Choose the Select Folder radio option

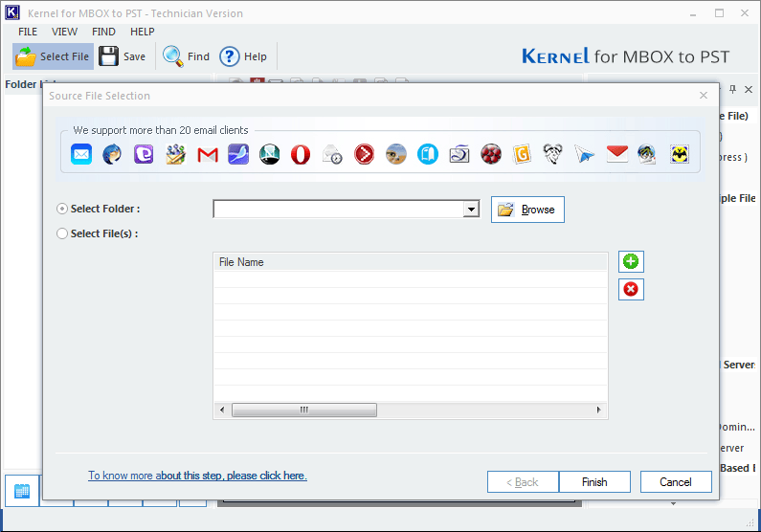(x=62, y=209)
